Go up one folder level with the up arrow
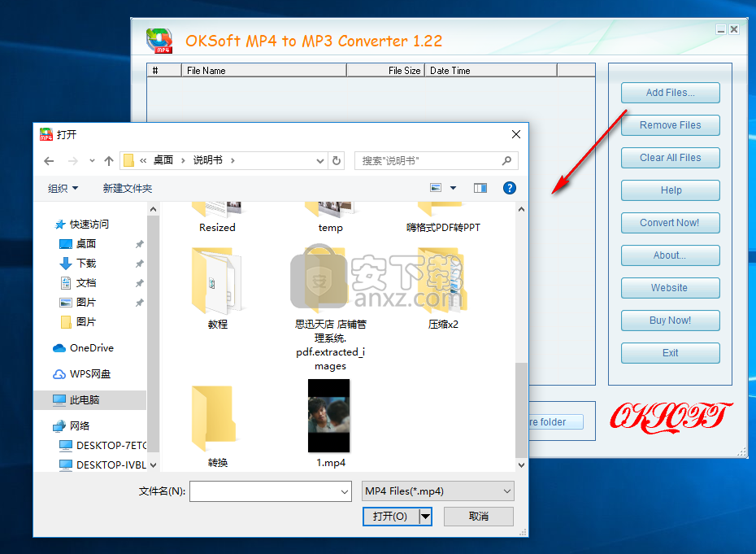The image size is (756, 554). [109, 161]
